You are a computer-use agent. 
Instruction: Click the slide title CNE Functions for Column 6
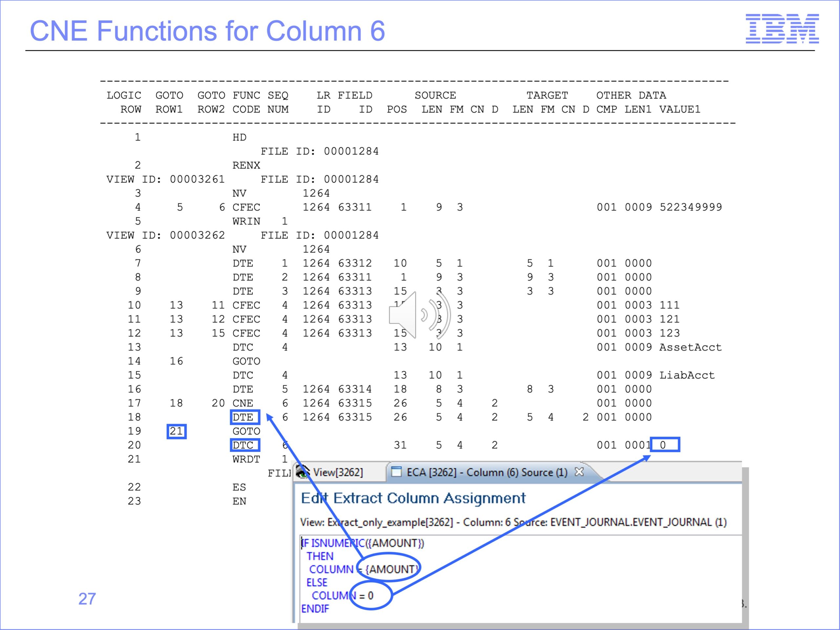pos(207,31)
